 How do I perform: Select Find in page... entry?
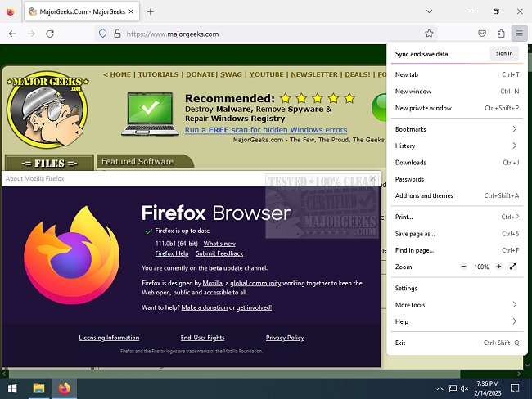(x=457, y=250)
